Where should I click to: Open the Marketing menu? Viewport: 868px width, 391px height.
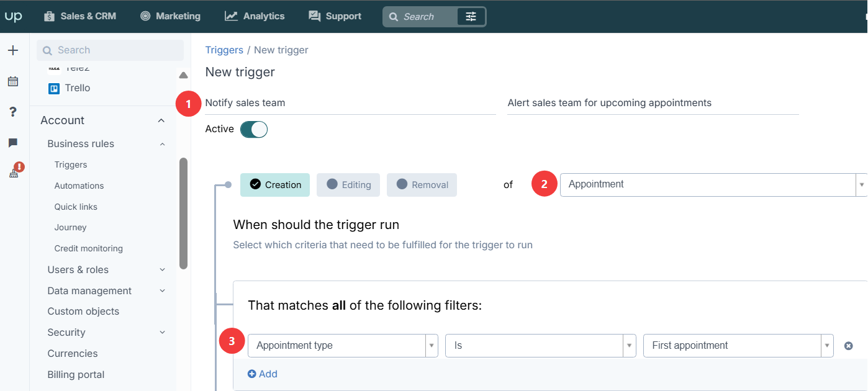click(x=170, y=16)
